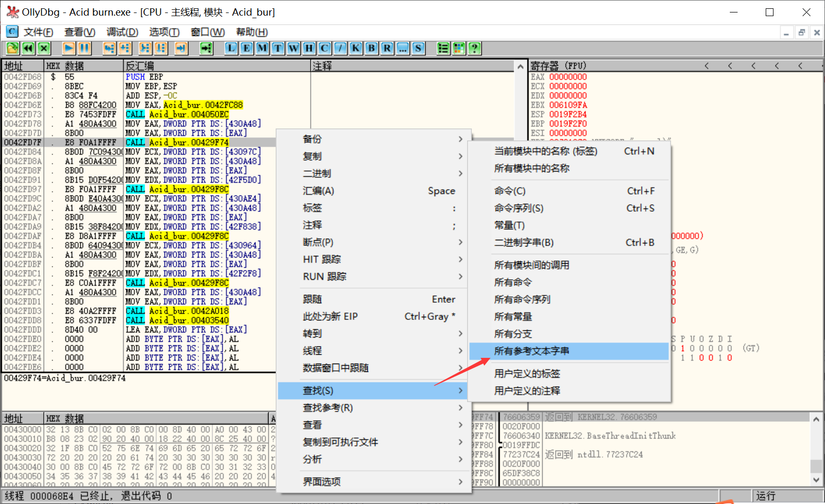
Task: Click the Pause execution toolbar icon
Action: 84,48
